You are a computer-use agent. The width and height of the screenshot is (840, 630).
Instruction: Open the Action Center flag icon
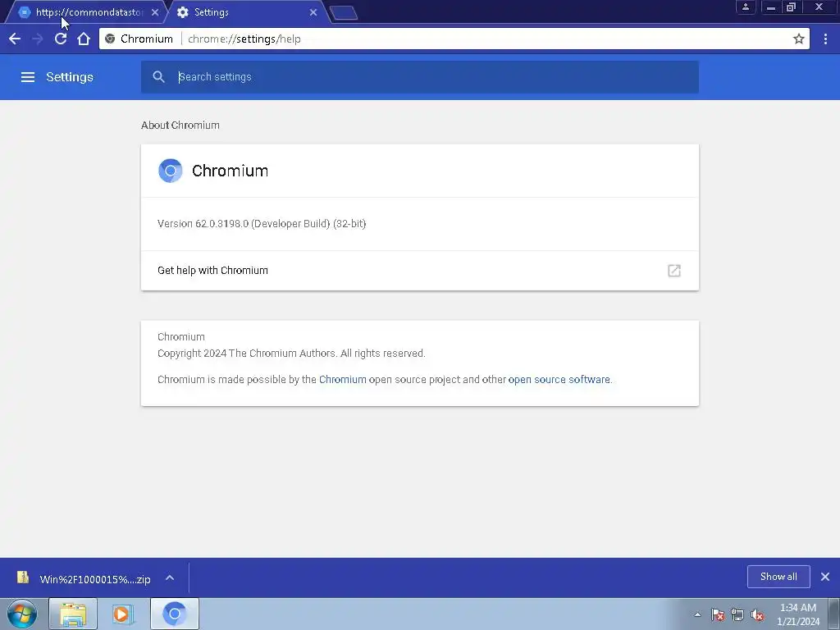pyautogui.click(x=718, y=615)
